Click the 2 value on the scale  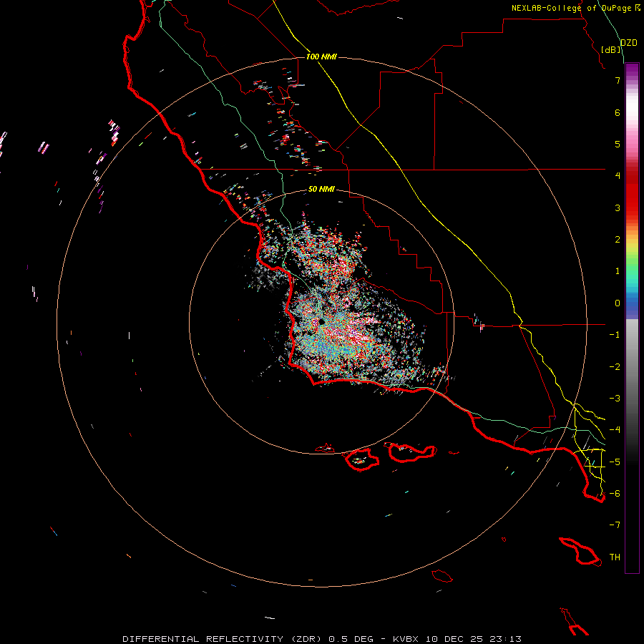[x=618, y=240]
